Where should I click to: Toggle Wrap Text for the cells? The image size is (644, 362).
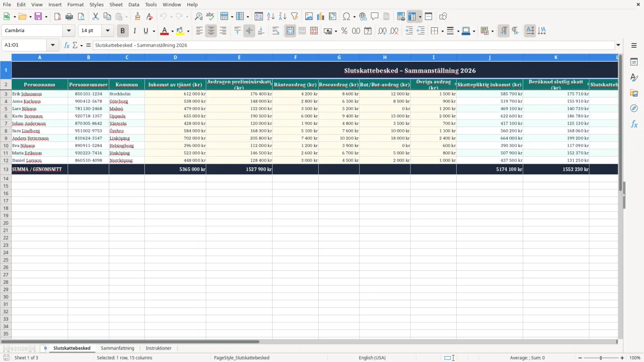click(x=276, y=31)
